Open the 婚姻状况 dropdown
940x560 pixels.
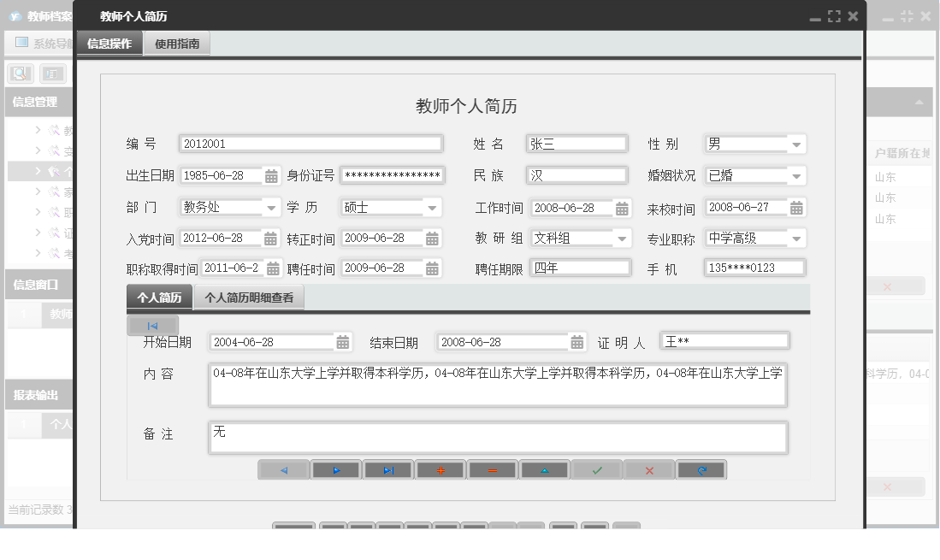(x=796, y=176)
